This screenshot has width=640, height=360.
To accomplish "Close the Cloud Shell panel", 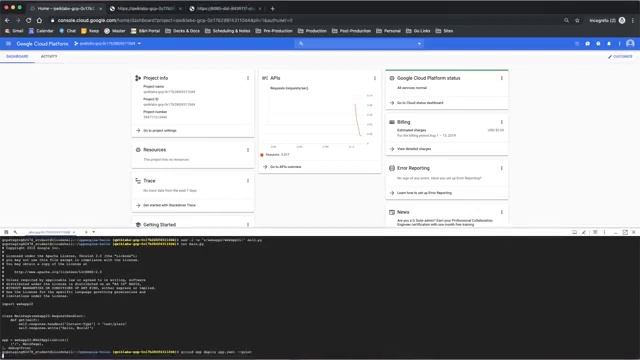I will tap(633, 232).
